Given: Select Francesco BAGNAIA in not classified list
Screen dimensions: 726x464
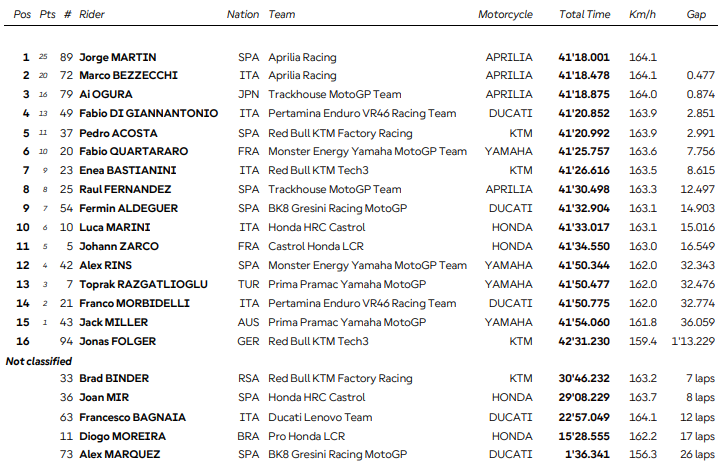Looking at the screenshot, I should click(132, 418).
